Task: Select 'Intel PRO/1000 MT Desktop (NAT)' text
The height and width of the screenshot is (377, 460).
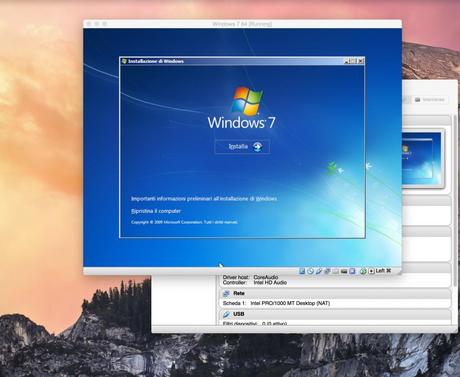Action: click(x=290, y=303)
